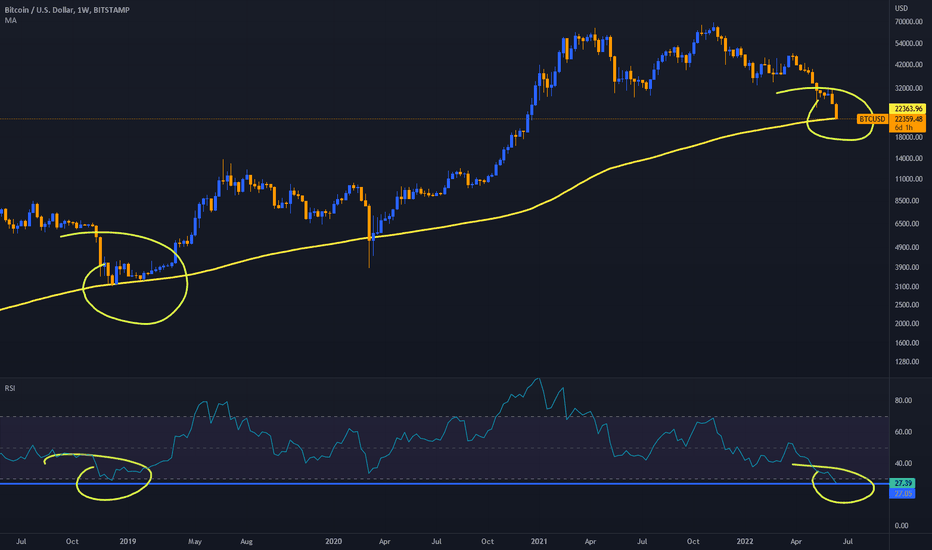Select the MA indicator legend label

pos(11,20)
